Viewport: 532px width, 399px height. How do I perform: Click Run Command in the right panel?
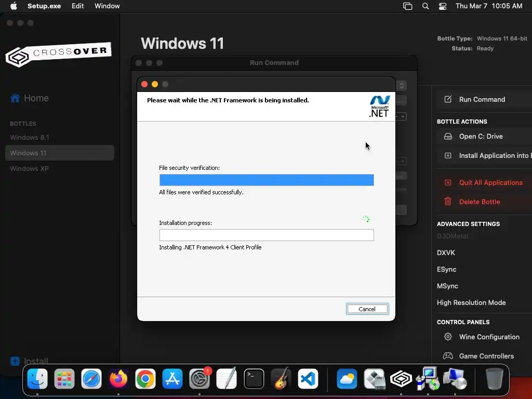482,99
